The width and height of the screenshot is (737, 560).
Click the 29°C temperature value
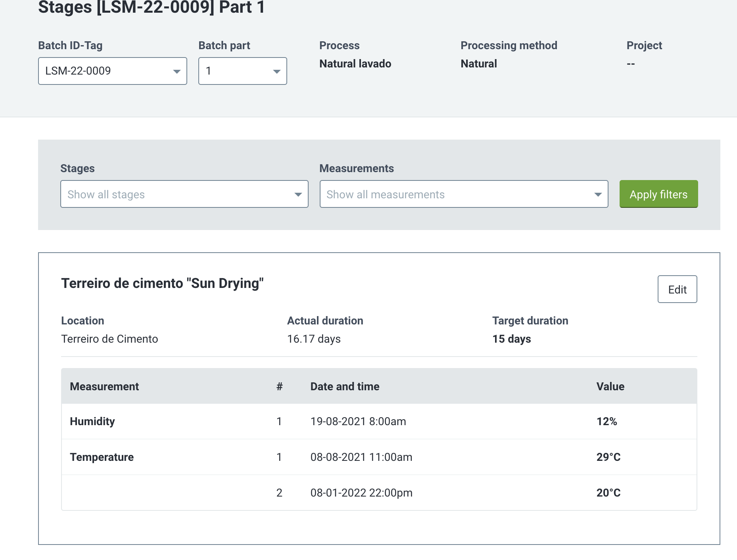pyautogui.click(x=608, y=457)
